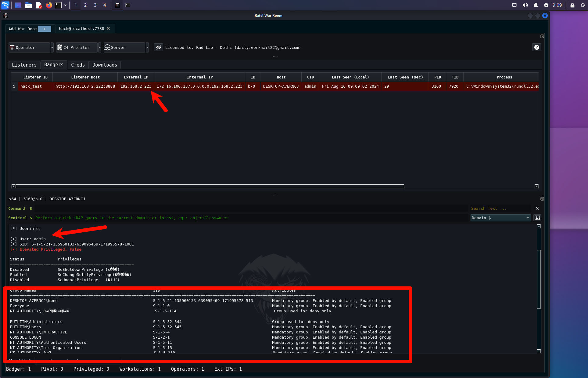The width and height of the screenshot is (588, 378).
Task: Toggle the eye visibility icon by license text
Action: pyautogui.click(x=158, y=47)
